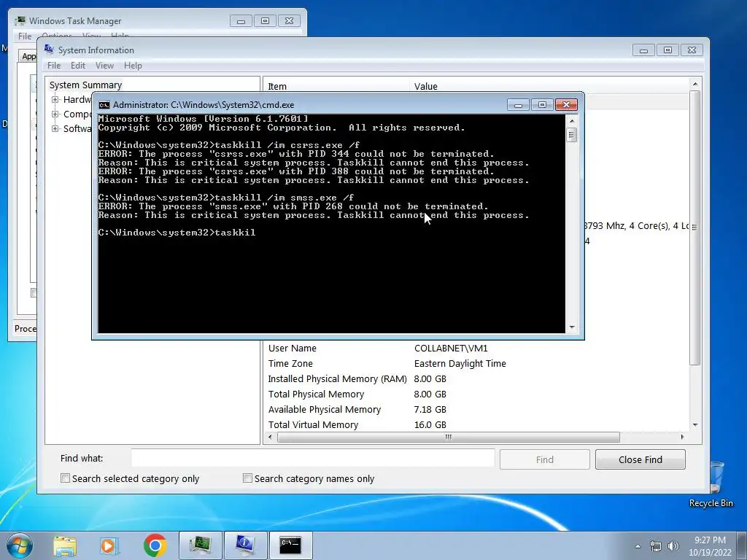
Task: Open the Windows Start menu orb
Action: [20, 545]
